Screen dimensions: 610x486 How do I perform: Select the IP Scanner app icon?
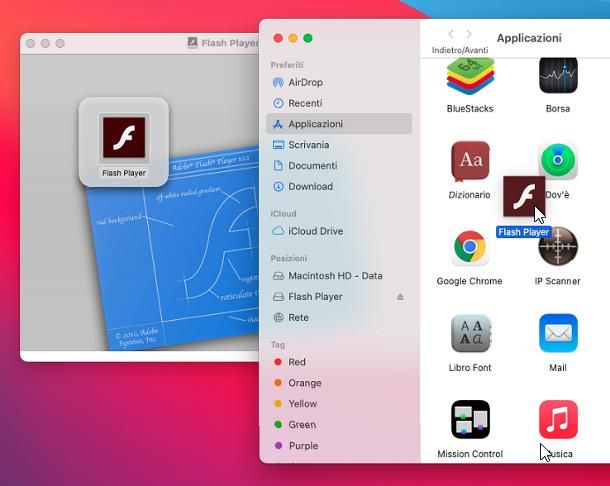tap(558, 248)
